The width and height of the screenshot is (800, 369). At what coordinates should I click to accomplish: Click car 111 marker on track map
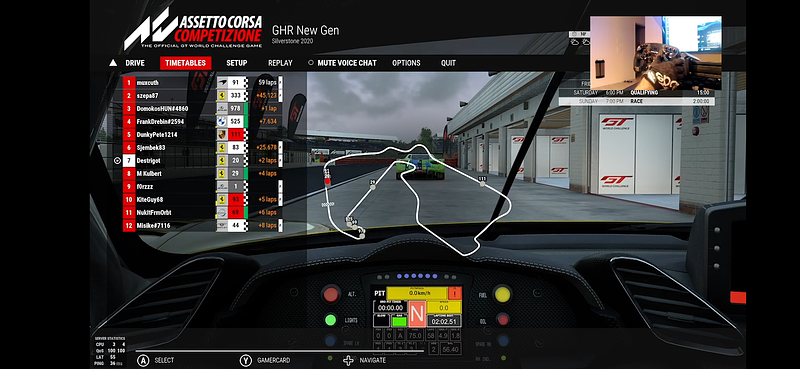[482, 181]
